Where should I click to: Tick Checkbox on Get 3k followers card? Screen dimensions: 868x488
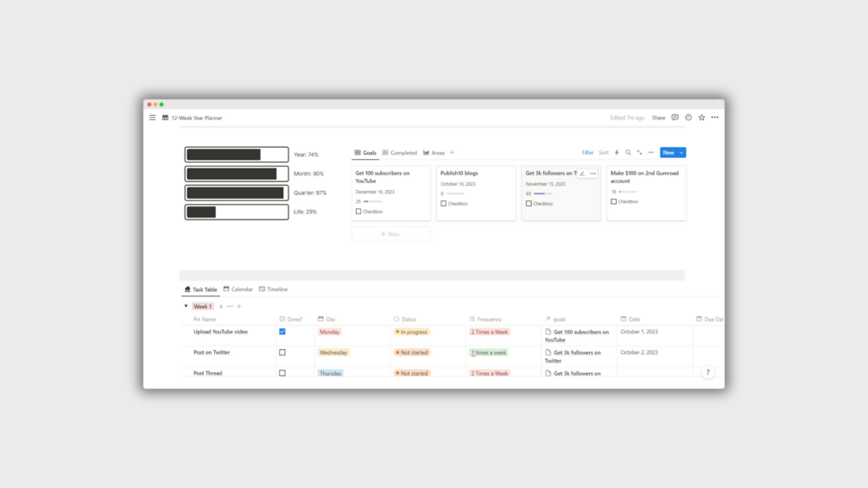coord(529,204)
